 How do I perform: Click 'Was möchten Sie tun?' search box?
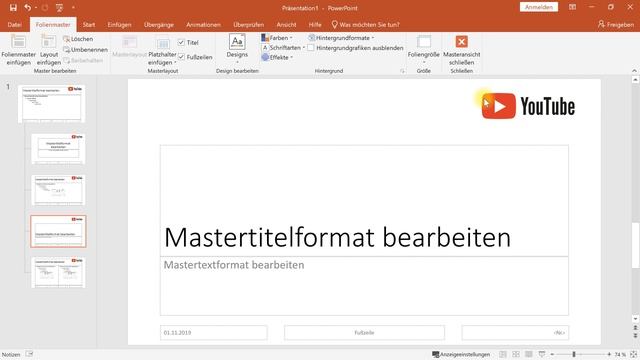[x=365, y=24]
